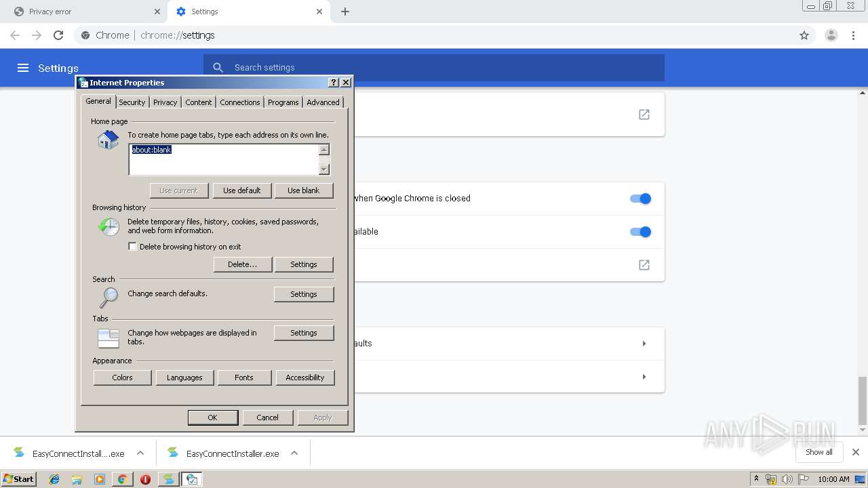Screen dimensions: 868x488
Task: Click the Chrome icon in the taskbar
Action: point(122,479)
